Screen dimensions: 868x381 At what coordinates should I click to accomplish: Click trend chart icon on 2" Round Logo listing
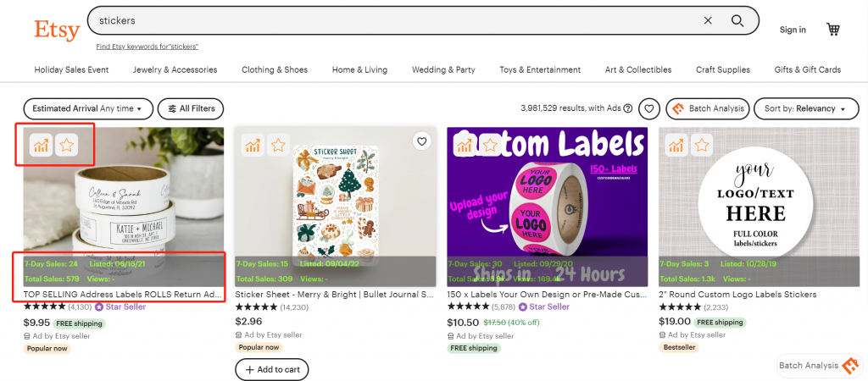pyautogui.click(x=676, y=146)
